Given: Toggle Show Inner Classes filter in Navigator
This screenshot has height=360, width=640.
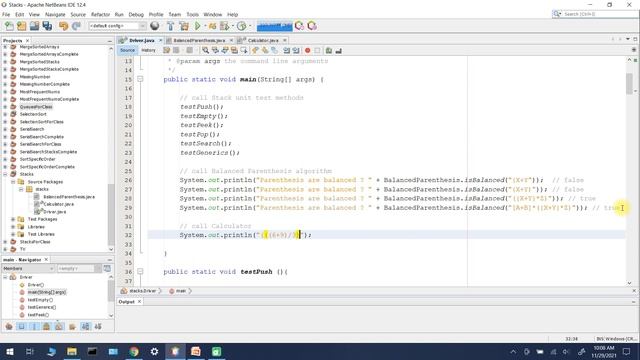Looking at the screenshot, I should [59, 327].
